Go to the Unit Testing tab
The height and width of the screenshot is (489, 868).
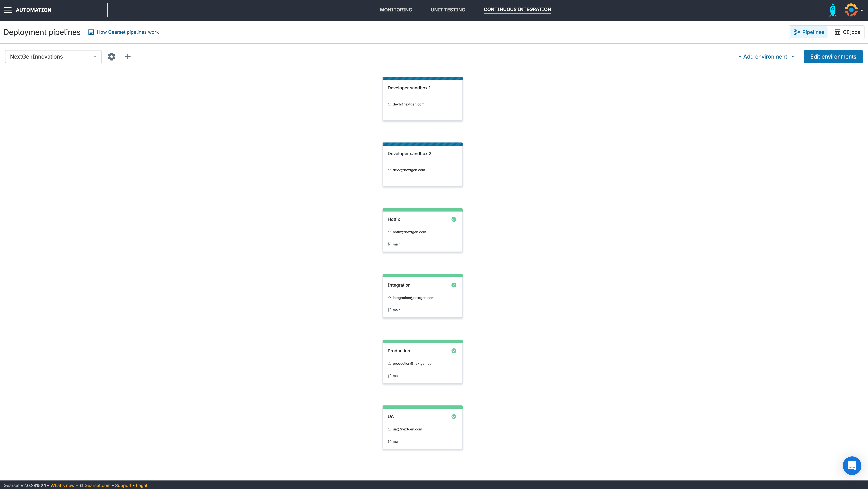tap(448, 10)
